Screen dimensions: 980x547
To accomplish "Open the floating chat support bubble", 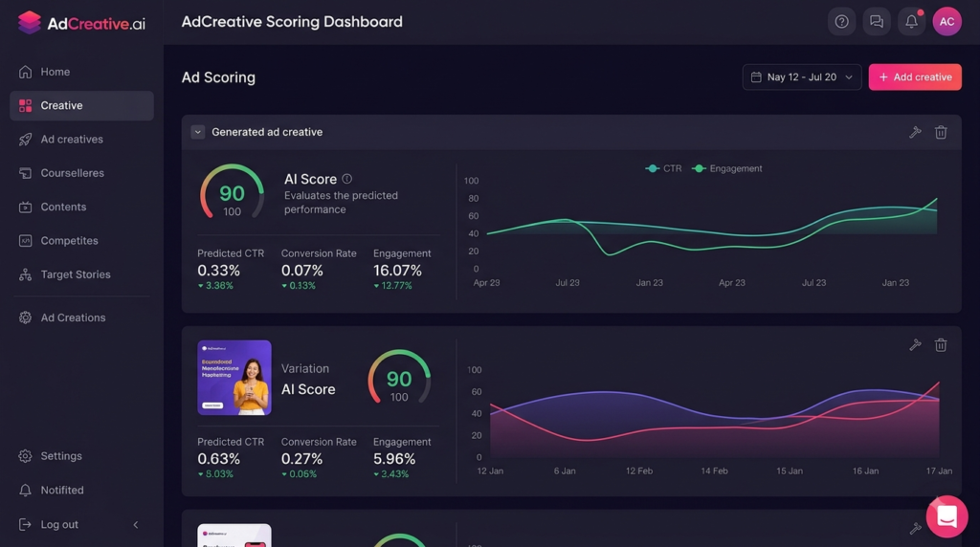I will point(947,516).
